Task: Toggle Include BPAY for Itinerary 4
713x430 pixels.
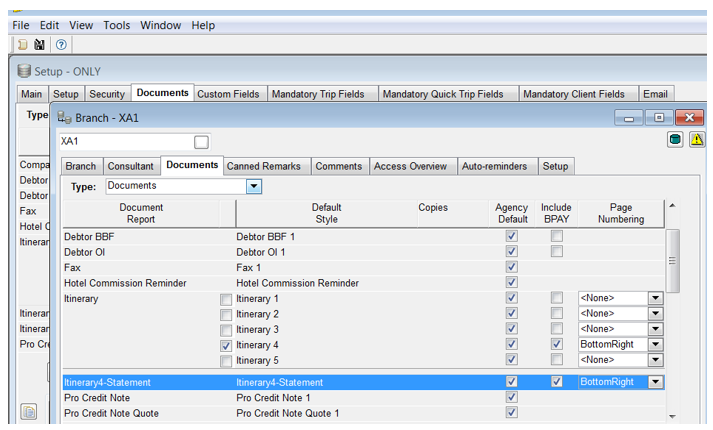Action: [x=557, y=344]
